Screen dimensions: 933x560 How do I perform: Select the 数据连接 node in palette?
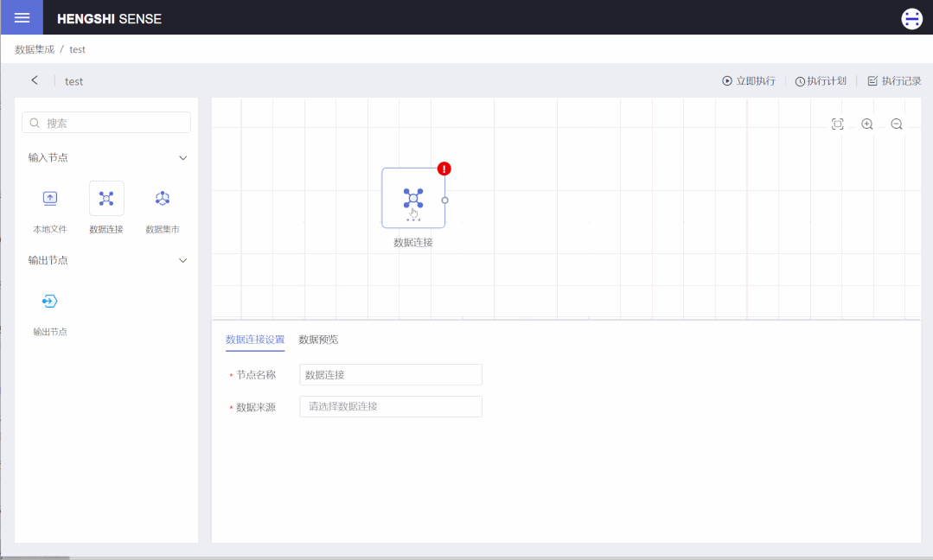[x=106, y=198]
